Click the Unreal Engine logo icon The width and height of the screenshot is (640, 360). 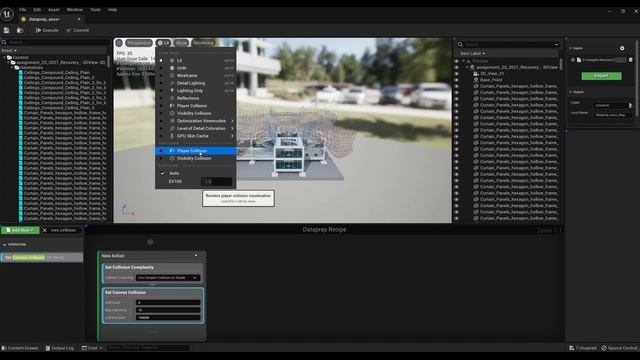(x=7, y=14)
